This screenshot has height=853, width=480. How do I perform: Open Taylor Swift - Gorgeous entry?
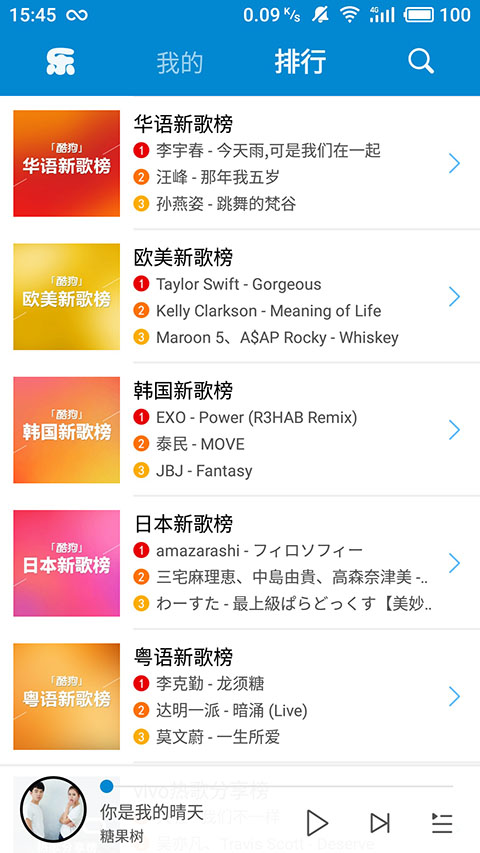(x=238, y=284)
